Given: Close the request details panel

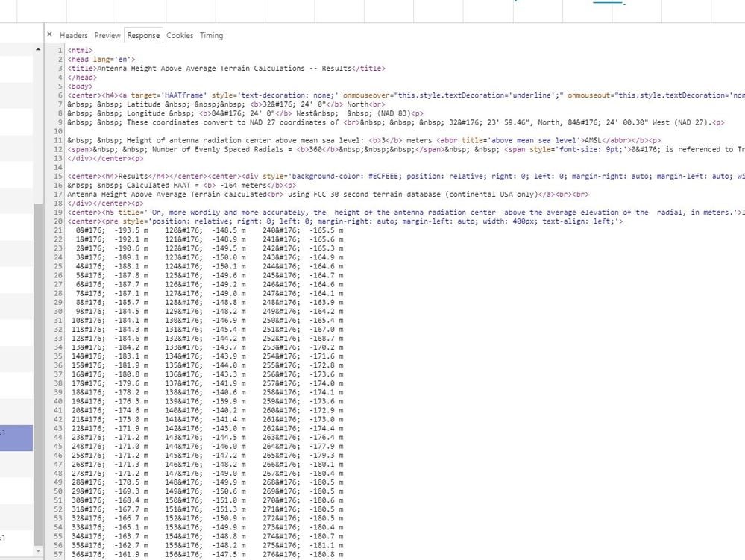Looking at the screenshot, I should click(49, 34).
